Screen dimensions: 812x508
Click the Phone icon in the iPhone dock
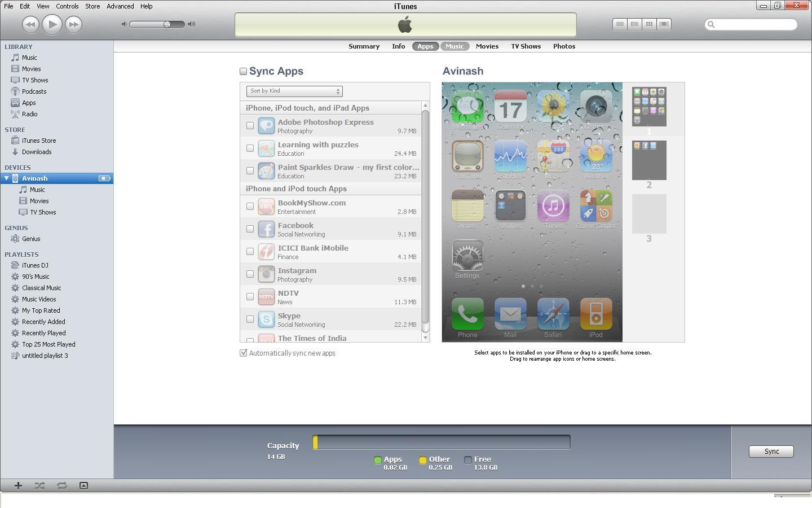coord(467,314)
